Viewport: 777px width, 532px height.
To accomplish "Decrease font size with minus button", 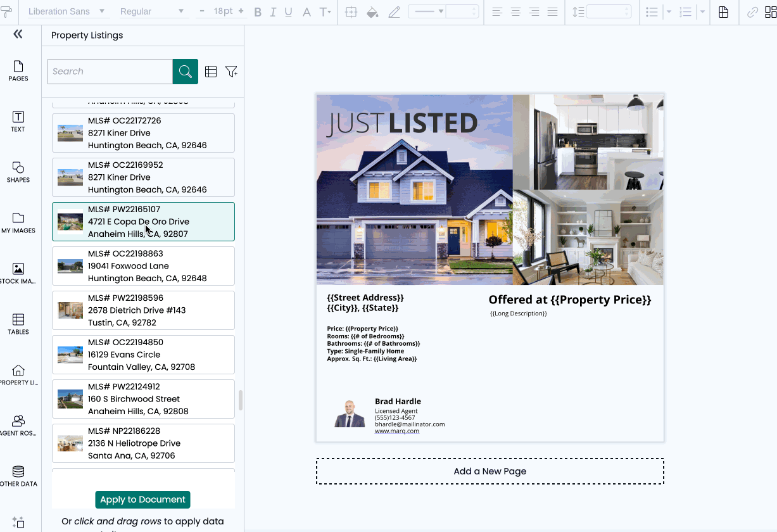I will (202, 11).
